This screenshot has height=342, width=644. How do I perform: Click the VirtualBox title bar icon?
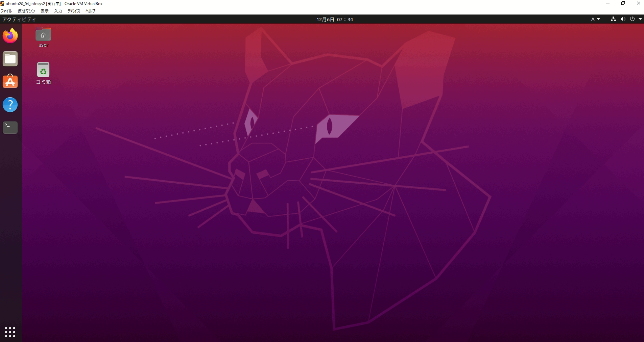pos(2,3)
